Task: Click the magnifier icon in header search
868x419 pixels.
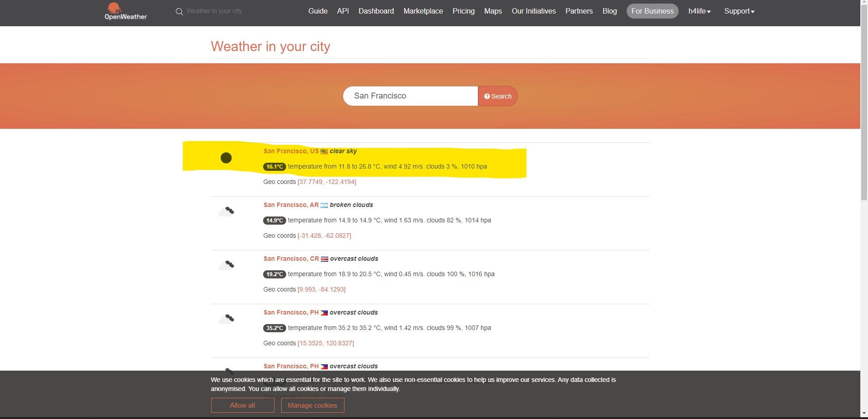Action: 179,11
